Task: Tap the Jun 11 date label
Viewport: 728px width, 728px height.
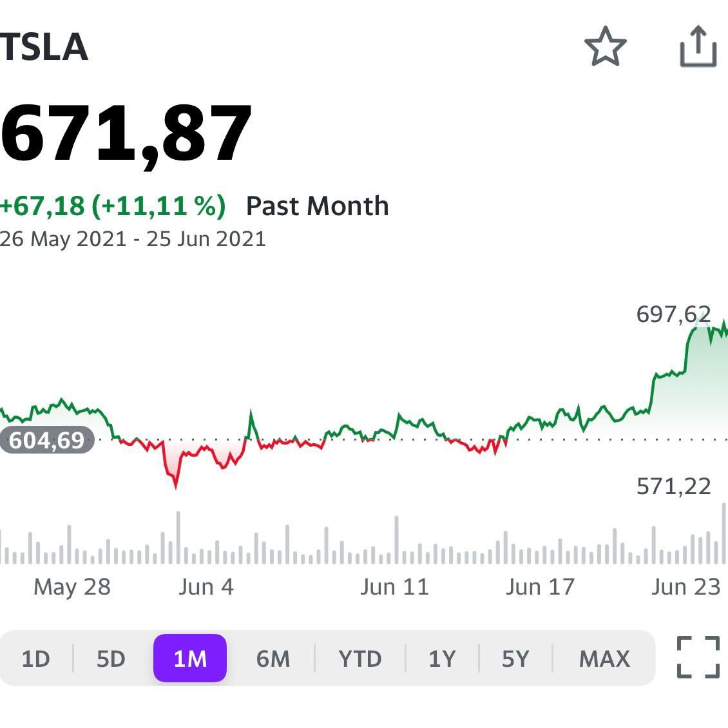Action: [x=394, y=587]
